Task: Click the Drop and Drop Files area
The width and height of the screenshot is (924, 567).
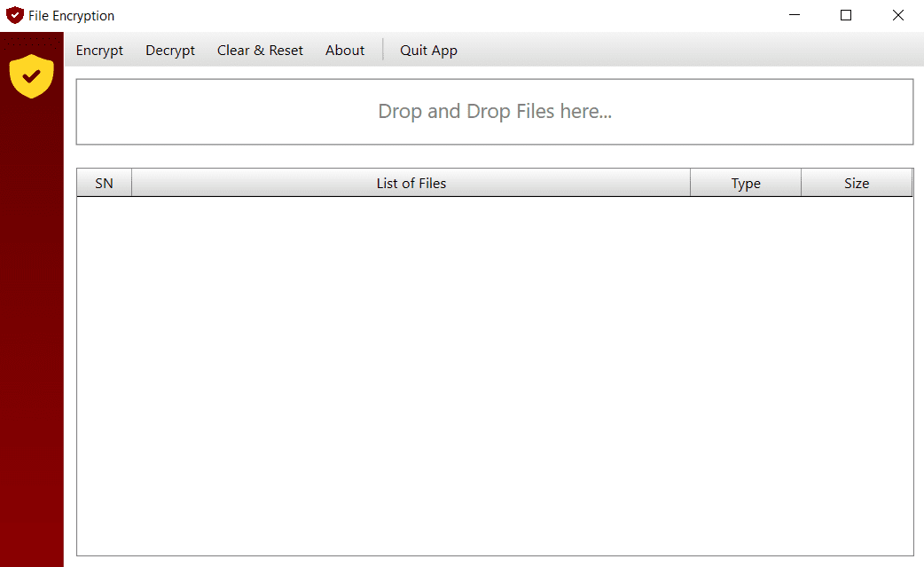Action: pyautogui.click(x=495, y=112)
